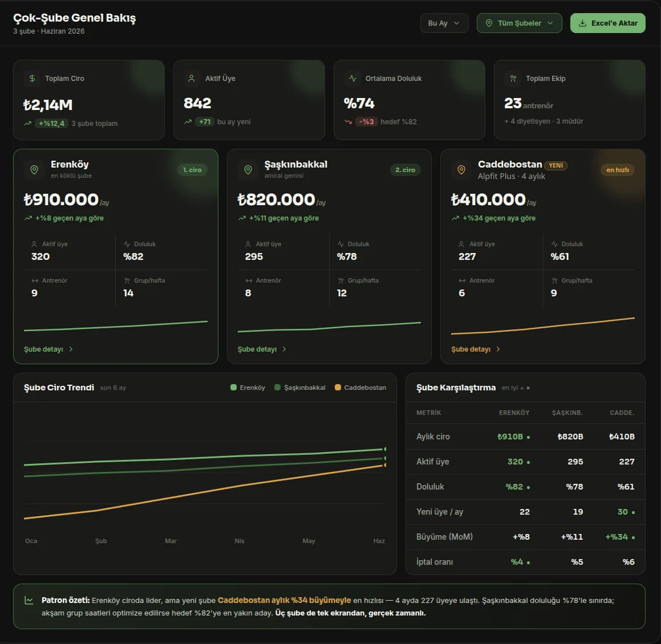Click the Caddebostan Grup/hafta group icon
The image size is (661, 644).
[x=554, y=280]
